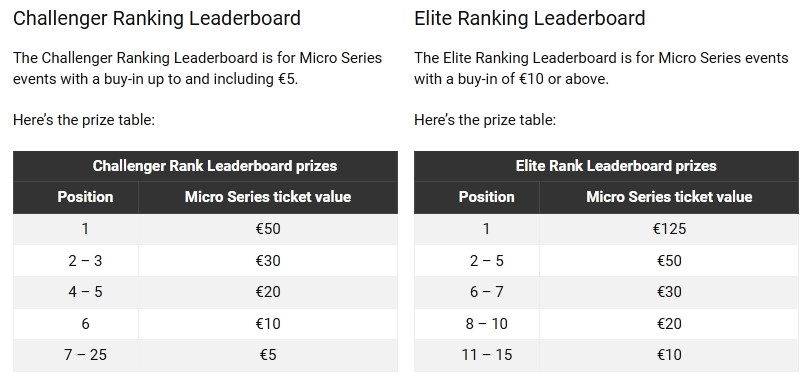The image size is (812, 383).
Task: Click the Challenger Ranking Leaderboard heading
Action: (156, 18)
